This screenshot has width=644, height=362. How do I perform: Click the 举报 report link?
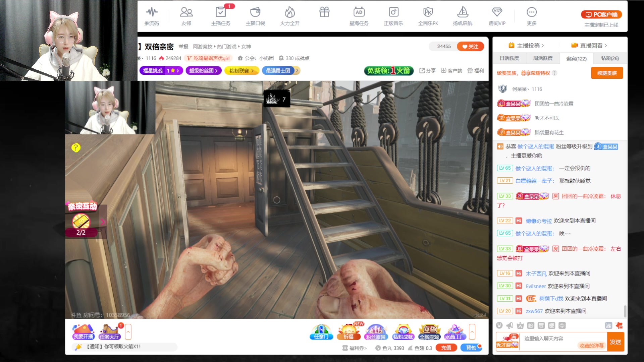click(x=183, y=47)
